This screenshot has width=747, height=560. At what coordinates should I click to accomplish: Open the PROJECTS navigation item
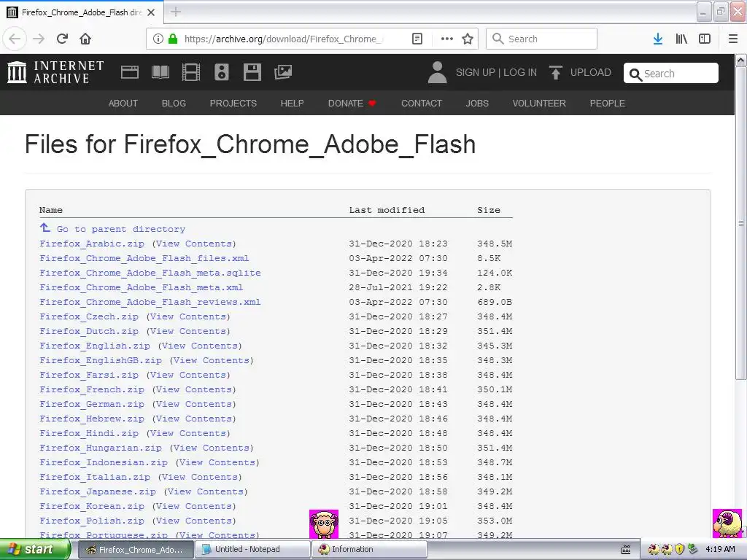tap(233, 104)
